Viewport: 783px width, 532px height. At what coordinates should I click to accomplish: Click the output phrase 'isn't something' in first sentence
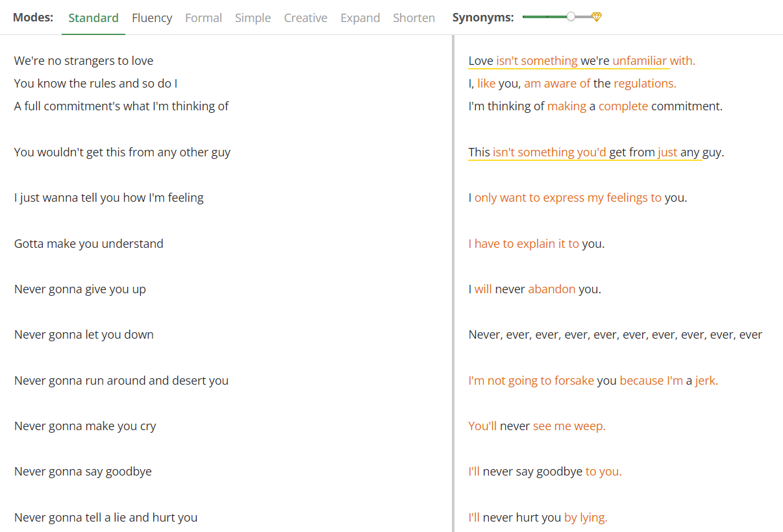(537, 61)
